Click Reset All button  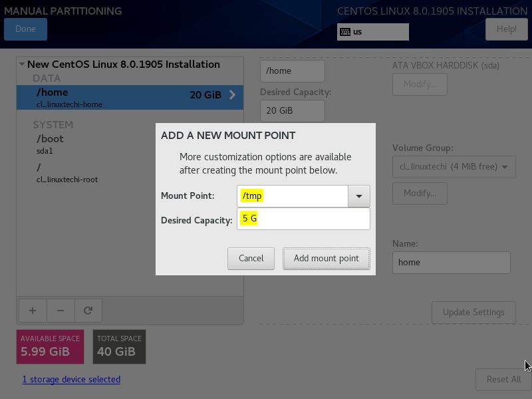503,379
